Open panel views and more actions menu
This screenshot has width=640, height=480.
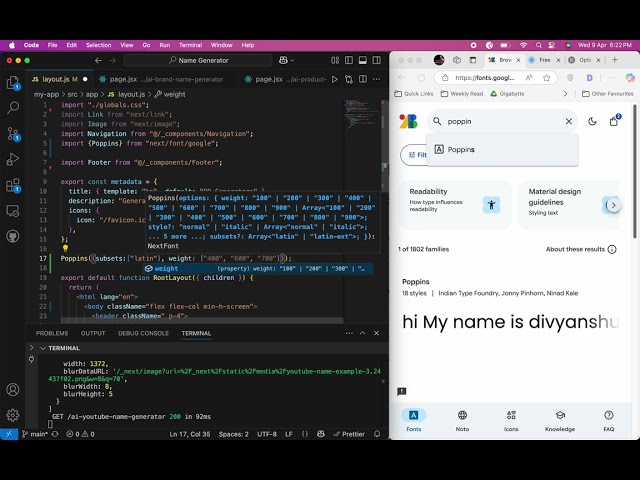pos(349,333)
